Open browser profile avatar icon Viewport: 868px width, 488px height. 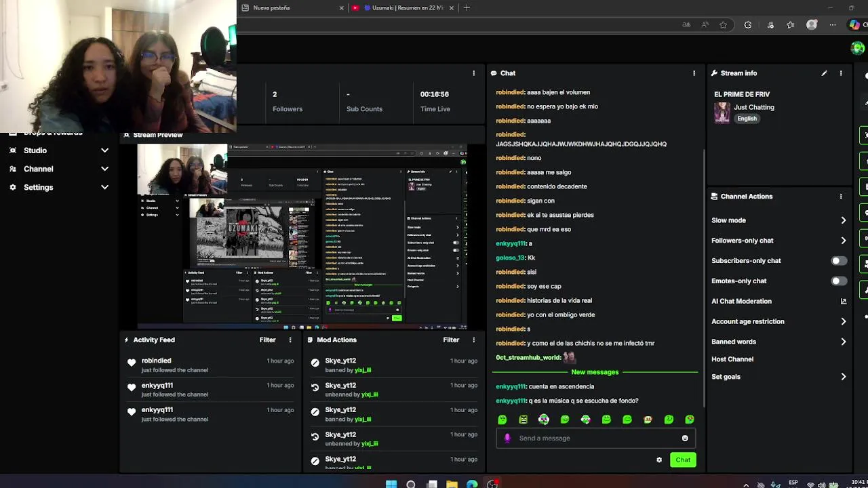point(812,25)
